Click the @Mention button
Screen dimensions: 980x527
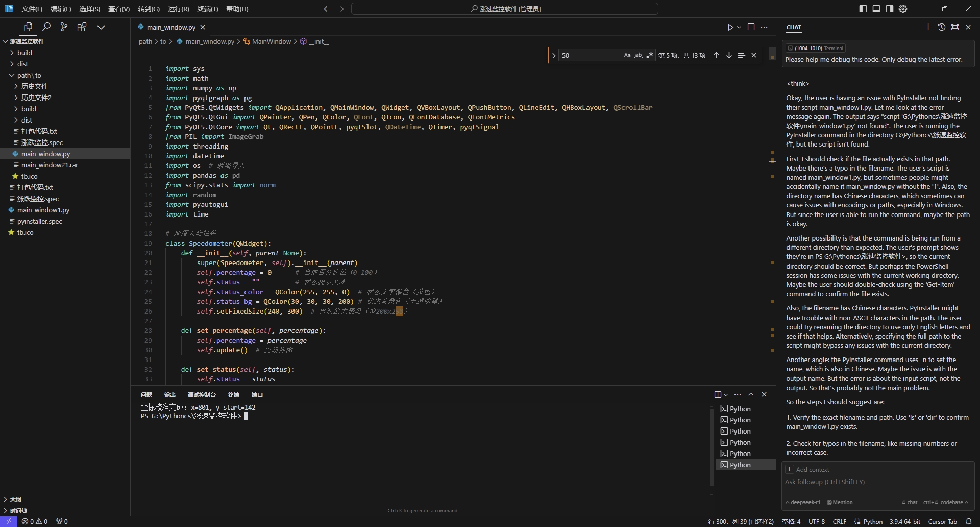(x=840, y=502)
